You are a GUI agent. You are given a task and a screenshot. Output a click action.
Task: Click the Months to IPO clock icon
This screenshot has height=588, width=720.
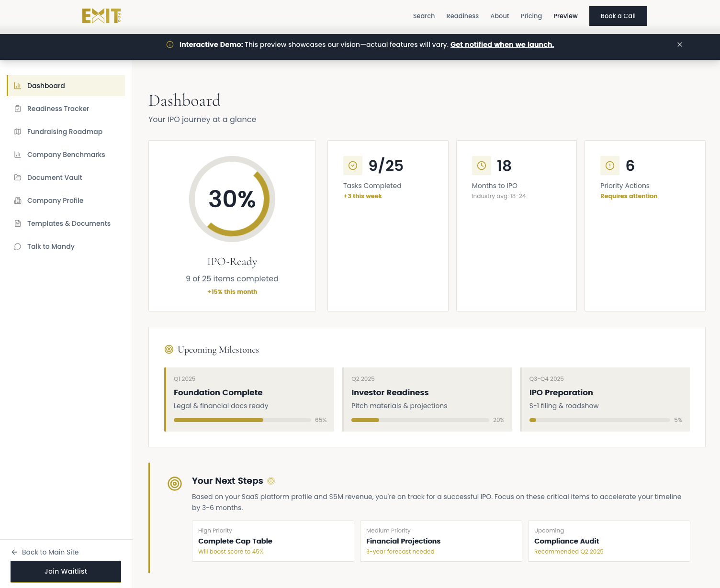point(482,166)
